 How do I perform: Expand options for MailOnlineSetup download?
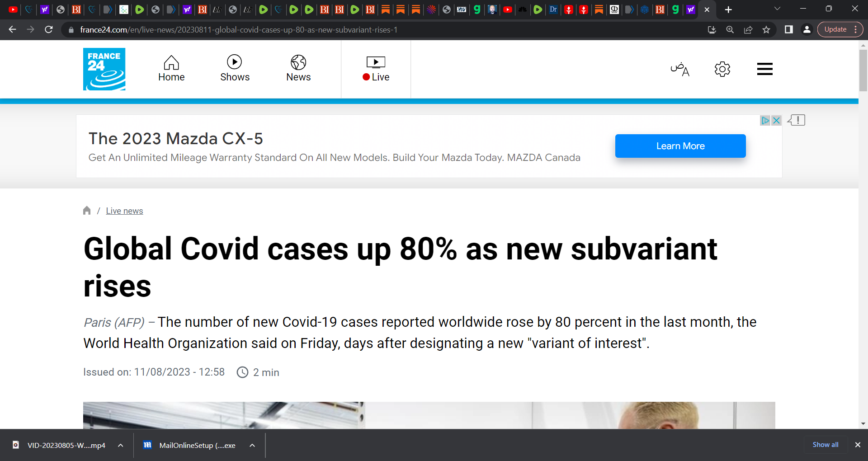pyautogui.click(x=252, y=445)
